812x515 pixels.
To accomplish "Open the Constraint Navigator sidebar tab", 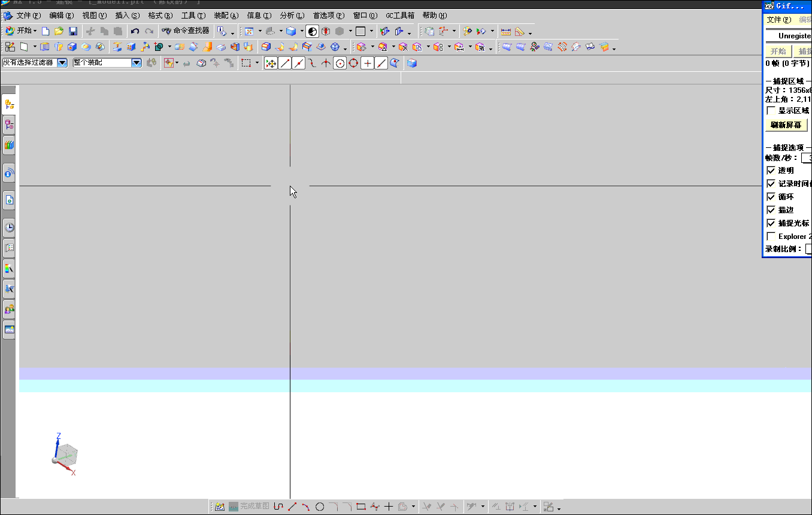I will pyautogui.click(x=9, y=125).
